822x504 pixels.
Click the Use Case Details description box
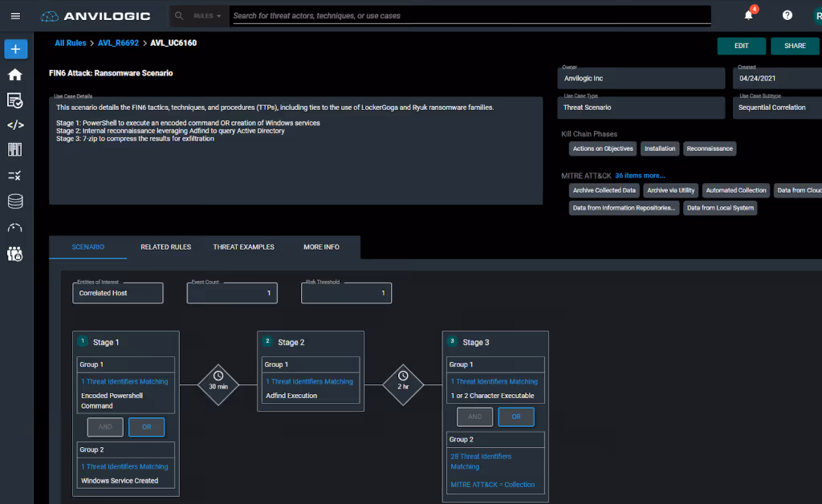(x=295, y=151)
